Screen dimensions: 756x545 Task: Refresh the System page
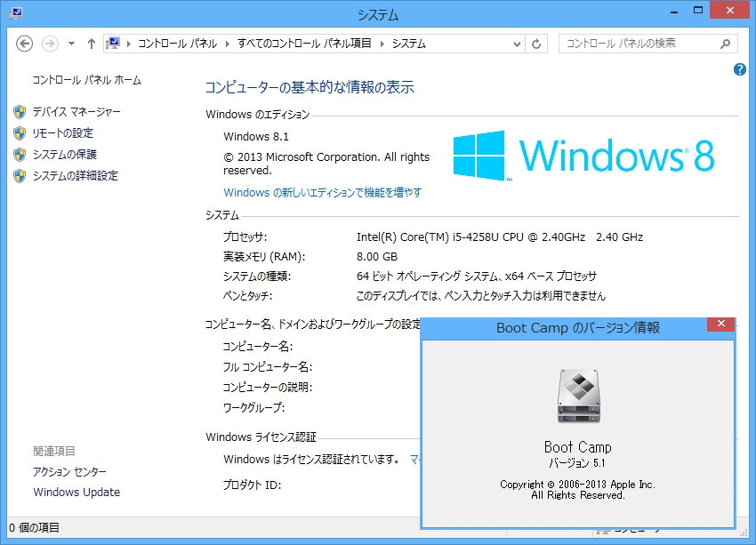tap(536, 44)
